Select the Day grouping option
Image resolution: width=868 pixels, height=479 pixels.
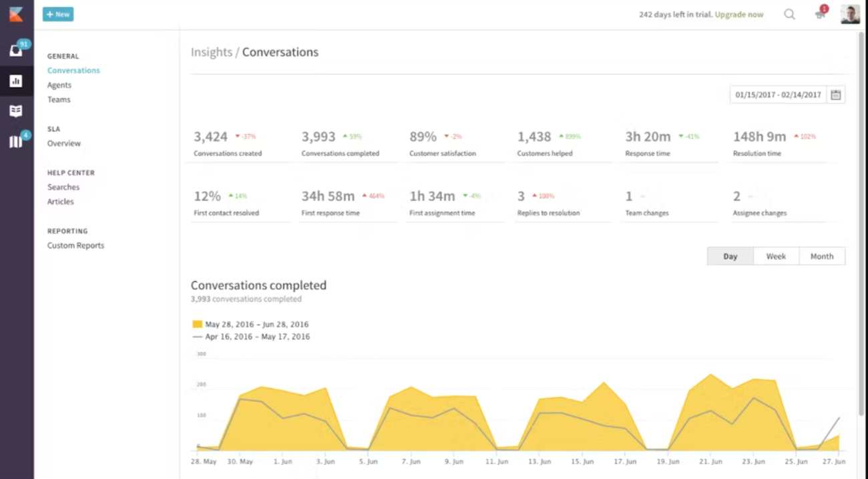point(730,256)
